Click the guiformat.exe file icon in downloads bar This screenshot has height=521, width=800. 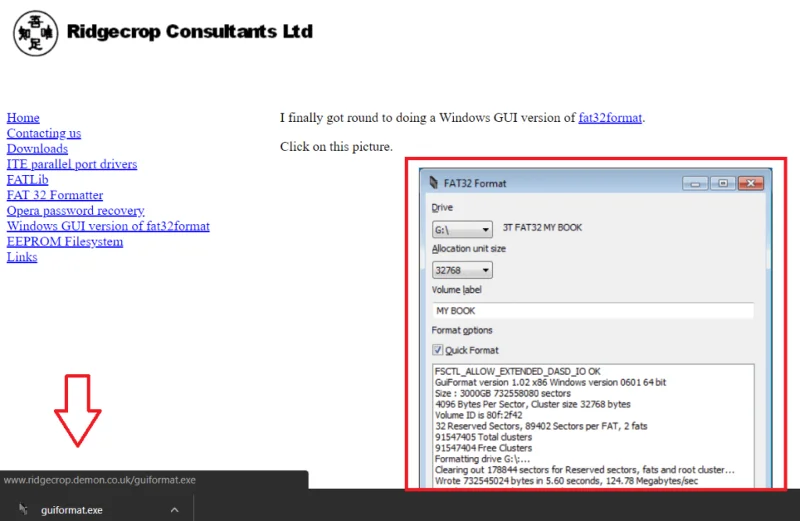[23, 509]
